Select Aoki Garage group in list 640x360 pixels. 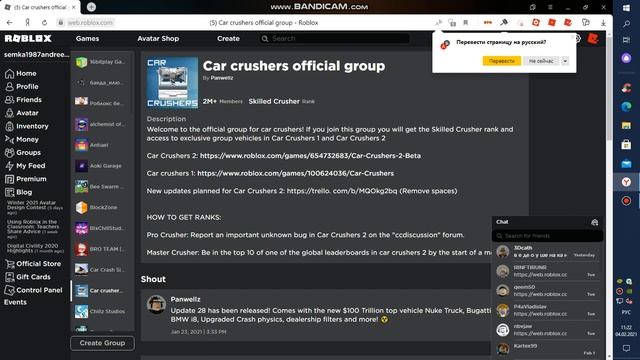point(101,166)
